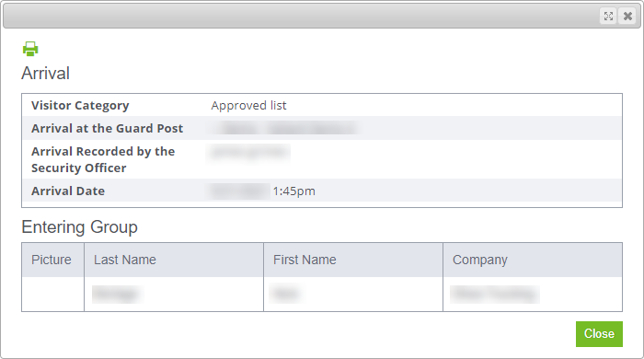Click the 'Approved list' value
Image resolution: width=644 pixels, height=359 pixels.
point(248,106)
